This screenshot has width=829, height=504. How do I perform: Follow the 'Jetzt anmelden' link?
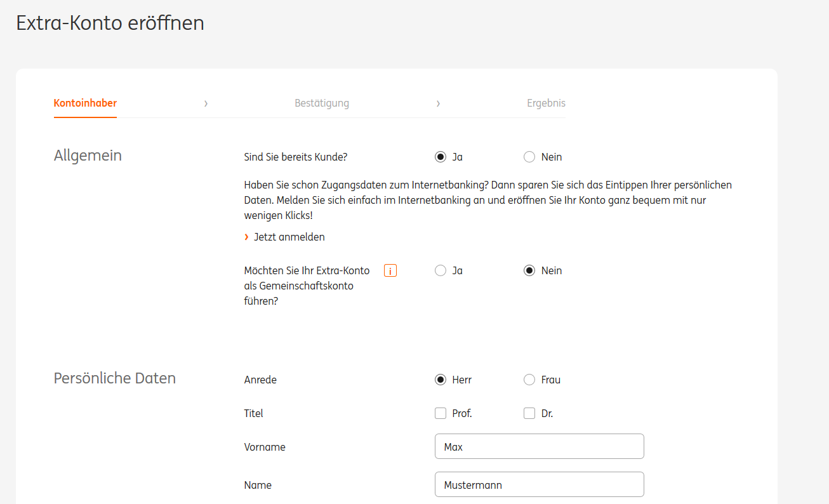[x=289, y=237]
